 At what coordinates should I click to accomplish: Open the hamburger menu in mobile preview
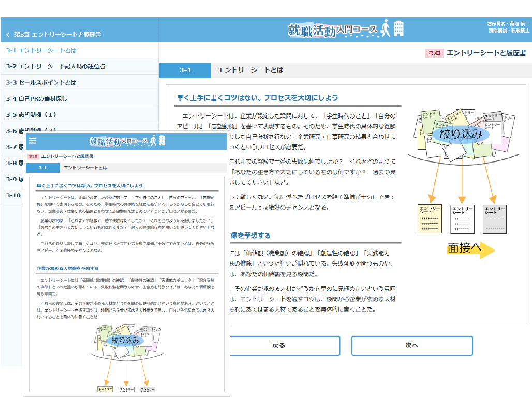click(x=33, y=141)
